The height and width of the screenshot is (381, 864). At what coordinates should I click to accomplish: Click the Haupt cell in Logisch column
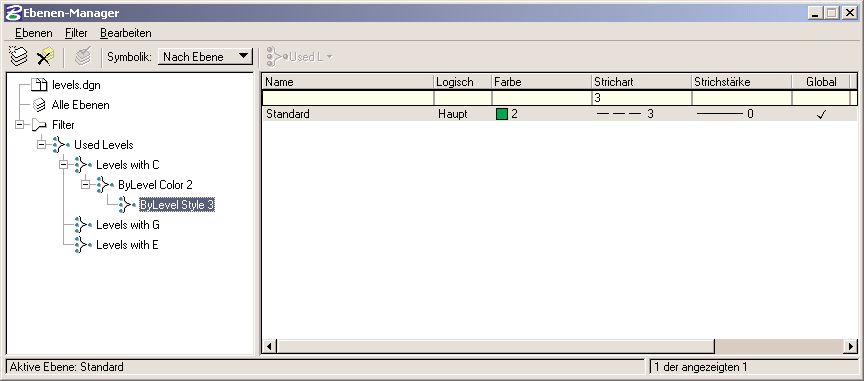pyautogui.click(x=462, y=114)
